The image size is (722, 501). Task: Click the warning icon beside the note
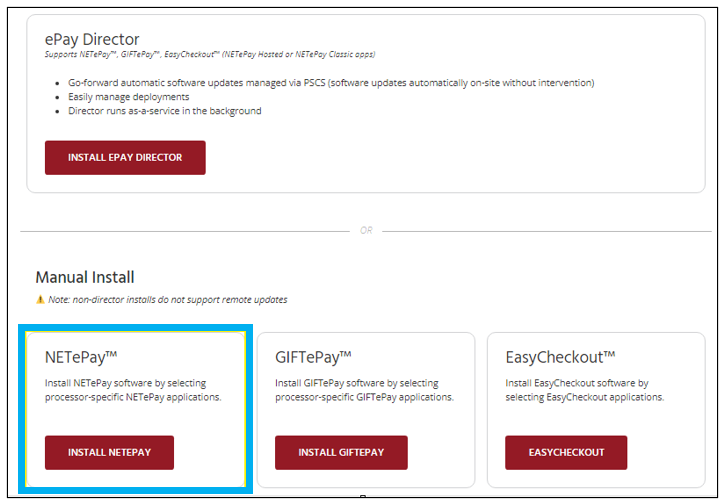tap(40, 299)
